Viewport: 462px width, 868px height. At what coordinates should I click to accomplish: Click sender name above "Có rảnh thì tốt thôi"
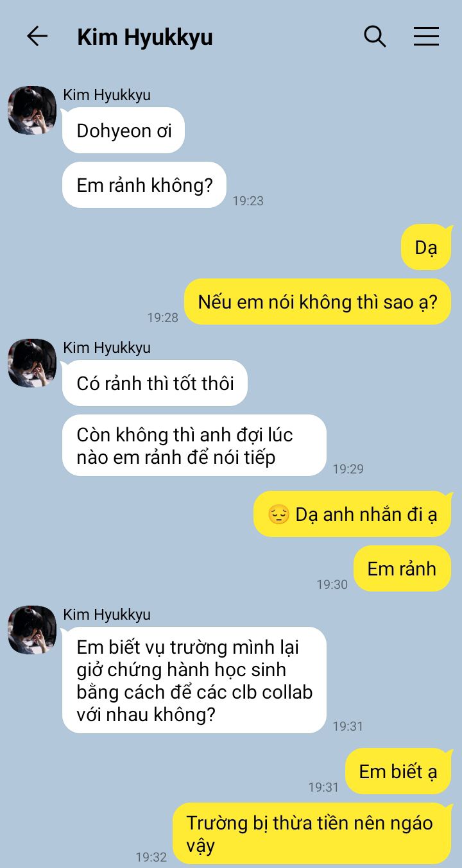(107, 348)
